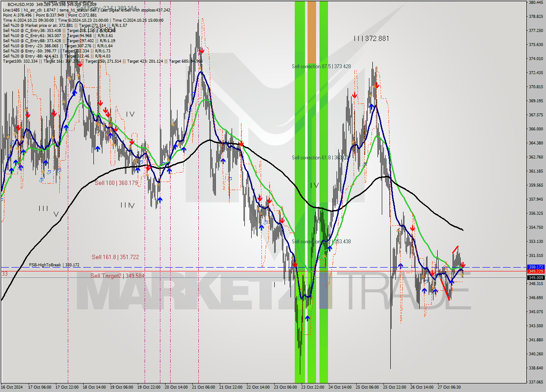Click the '16 Oct 2024' date label
The image size is (546, 392).
pos(12,387)
